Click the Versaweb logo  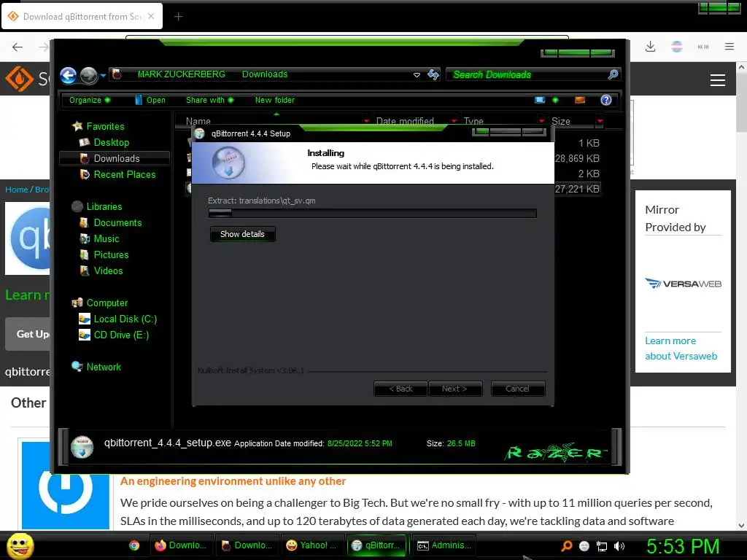683,284
